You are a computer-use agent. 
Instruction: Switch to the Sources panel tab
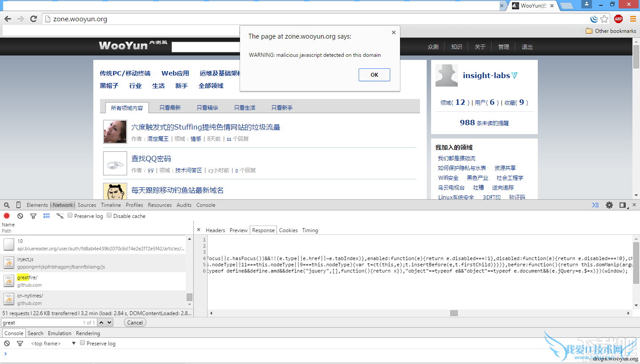87,205
